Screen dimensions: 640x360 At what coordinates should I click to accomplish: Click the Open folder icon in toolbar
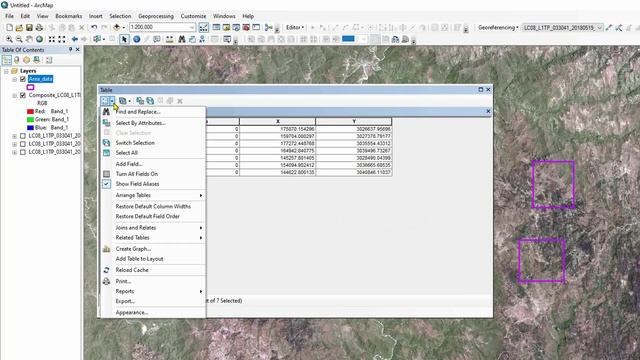19,28
